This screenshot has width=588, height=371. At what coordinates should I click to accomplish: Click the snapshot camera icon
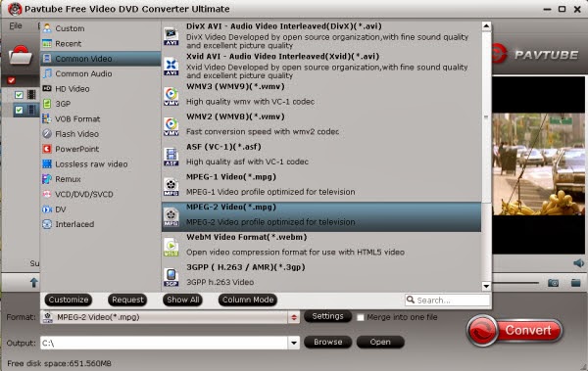click(x=553, y=283)
